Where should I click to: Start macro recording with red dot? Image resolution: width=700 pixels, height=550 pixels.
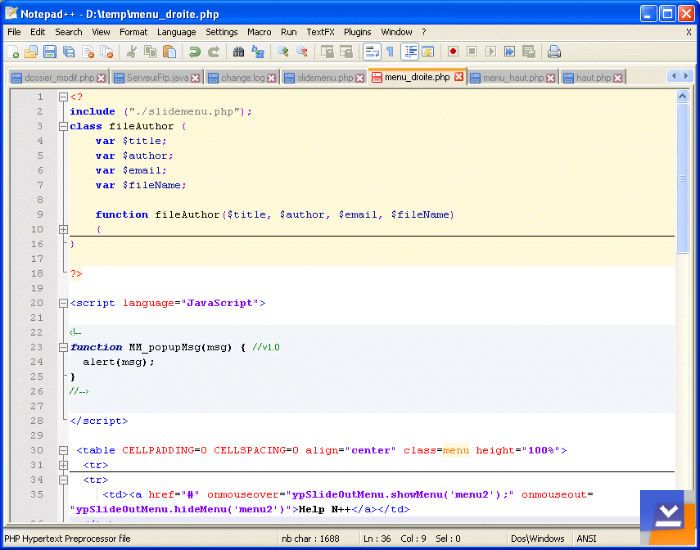pyautogui.click(x=453, y=52)
